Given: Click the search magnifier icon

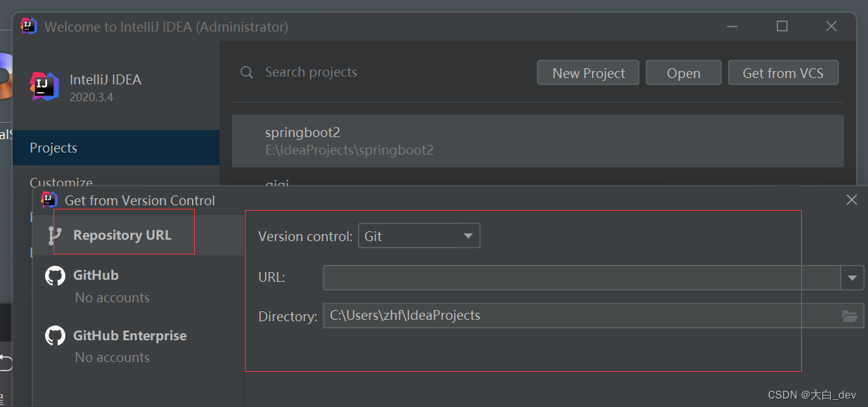Looking at the screenshot, I should (x=247, y=72).
